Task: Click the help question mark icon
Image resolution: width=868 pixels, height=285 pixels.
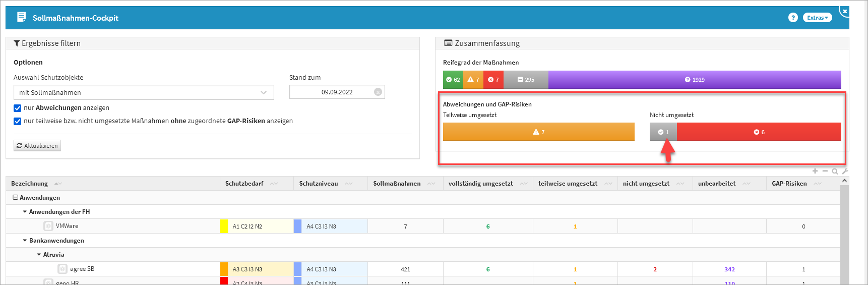Action: [793, 18]
